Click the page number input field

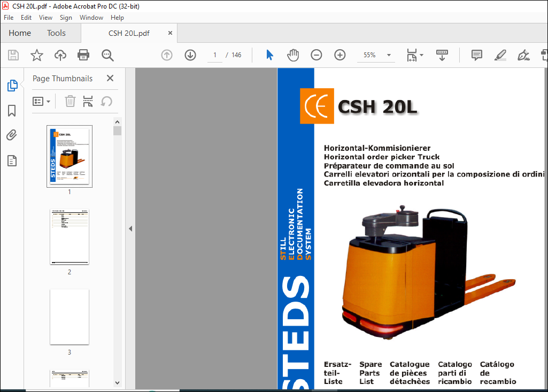tap(215, 55)
